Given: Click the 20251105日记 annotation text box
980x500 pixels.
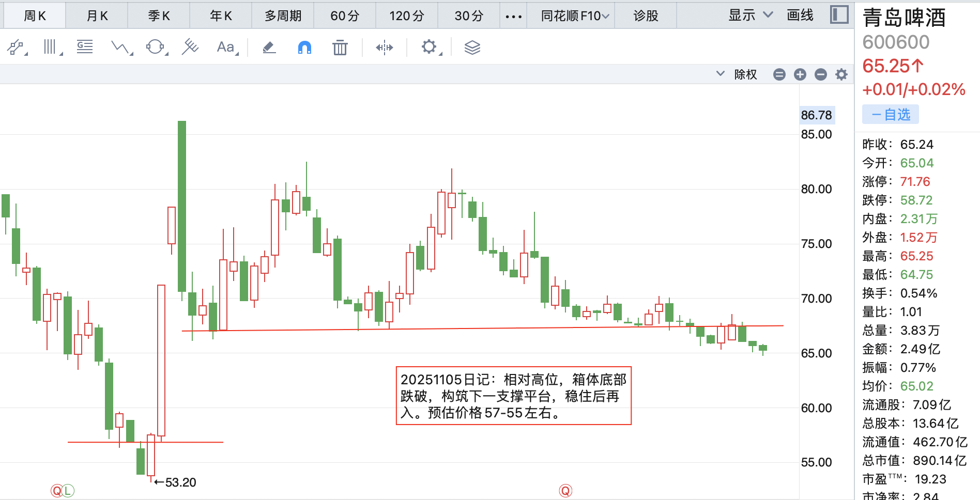Looking at the screenshot, I should pos(514,396).
